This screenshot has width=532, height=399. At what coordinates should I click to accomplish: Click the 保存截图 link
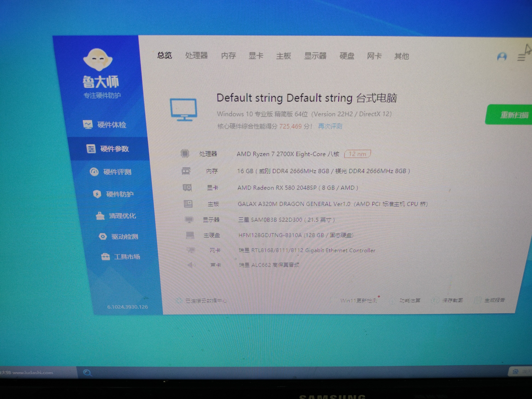pyautogui.click(x=452, y=300)
